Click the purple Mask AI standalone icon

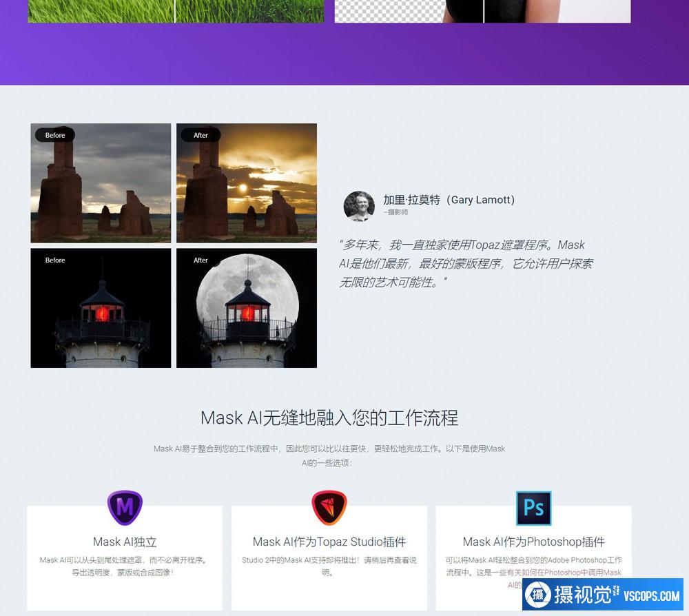(125, 507)
